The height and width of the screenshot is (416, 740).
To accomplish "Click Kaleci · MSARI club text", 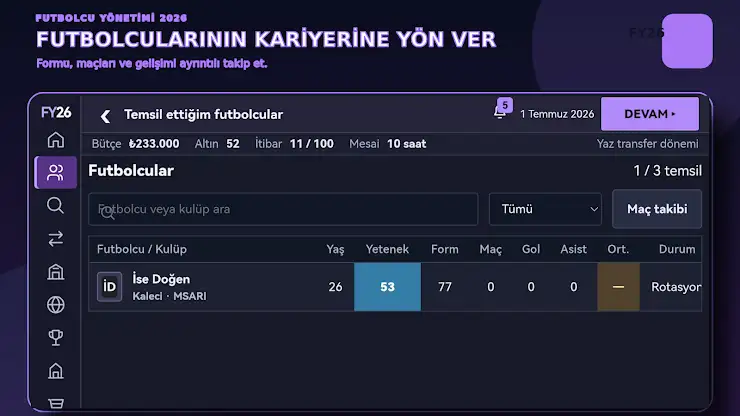I will point(169,296).
